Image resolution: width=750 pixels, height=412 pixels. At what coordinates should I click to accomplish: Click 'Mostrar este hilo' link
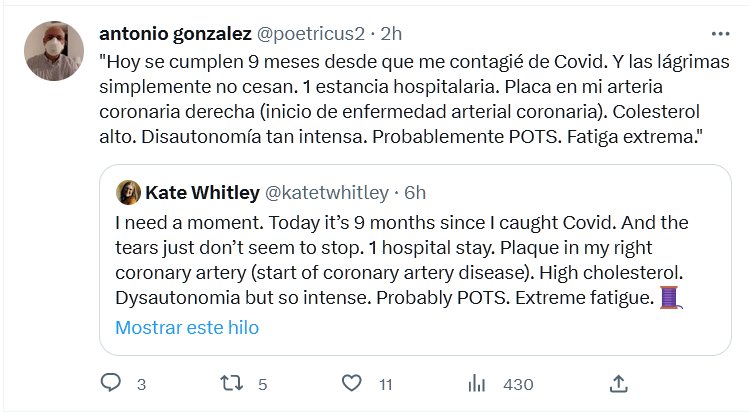click(x=187, y=328)
